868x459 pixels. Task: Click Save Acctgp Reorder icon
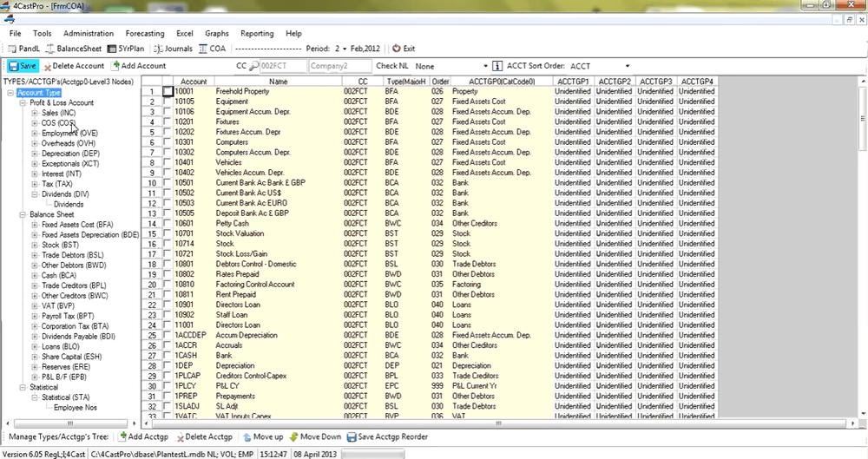pos(351,436)
